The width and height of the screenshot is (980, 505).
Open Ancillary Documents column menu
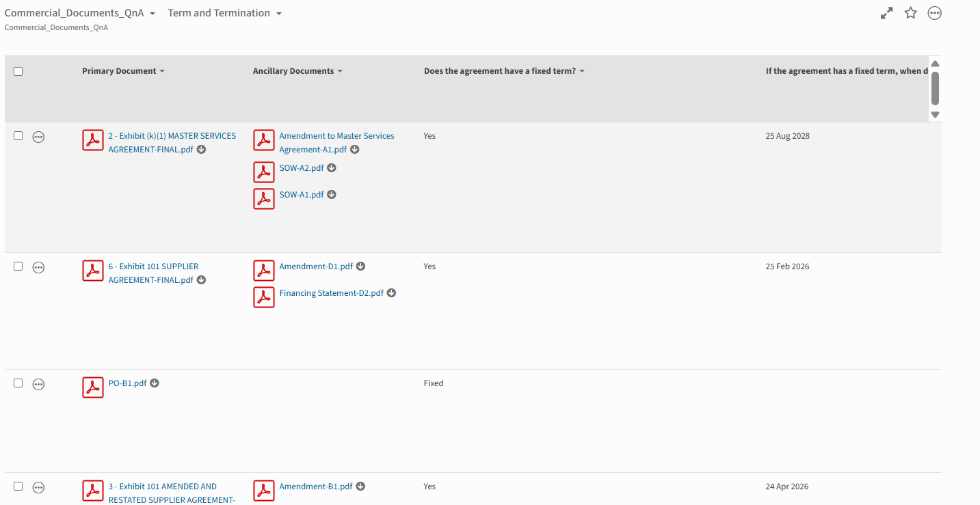pyautogui.click(x=340, y=71)
